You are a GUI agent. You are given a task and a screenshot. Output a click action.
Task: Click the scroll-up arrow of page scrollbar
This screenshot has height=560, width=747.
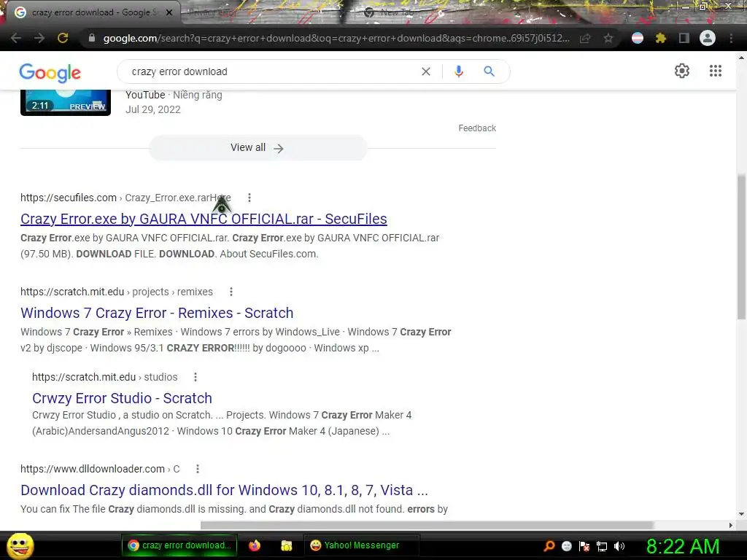[741, 58]
